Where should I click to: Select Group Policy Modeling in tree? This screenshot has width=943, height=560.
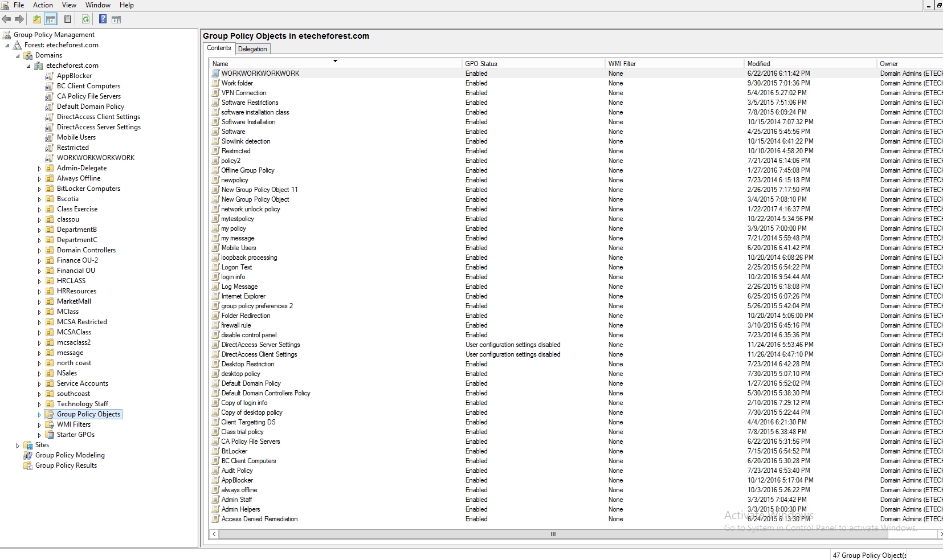(x=70, y=455)
